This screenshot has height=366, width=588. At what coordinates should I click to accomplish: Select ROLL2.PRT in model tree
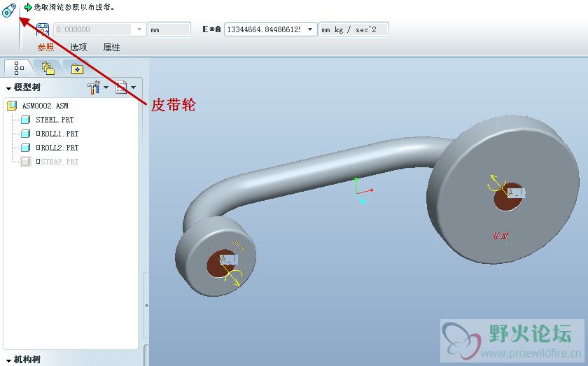[57, 148]
